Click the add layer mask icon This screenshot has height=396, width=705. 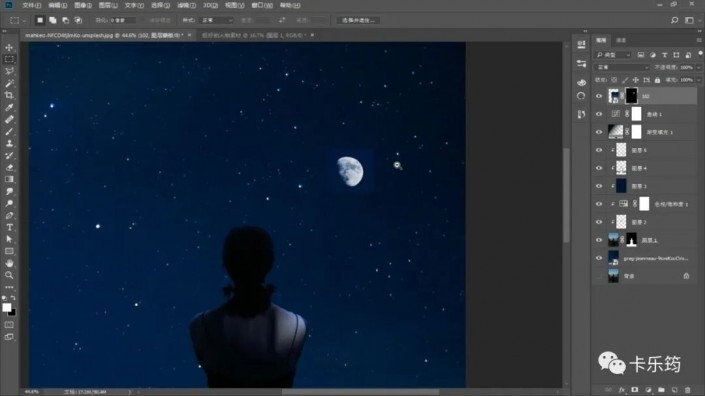click(635, 390)
